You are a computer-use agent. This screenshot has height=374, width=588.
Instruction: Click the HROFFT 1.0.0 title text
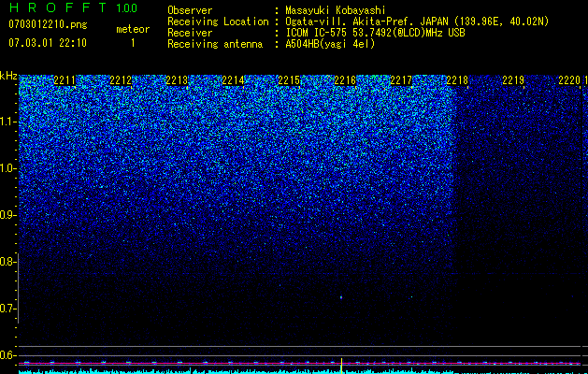[x=73, y=7]
